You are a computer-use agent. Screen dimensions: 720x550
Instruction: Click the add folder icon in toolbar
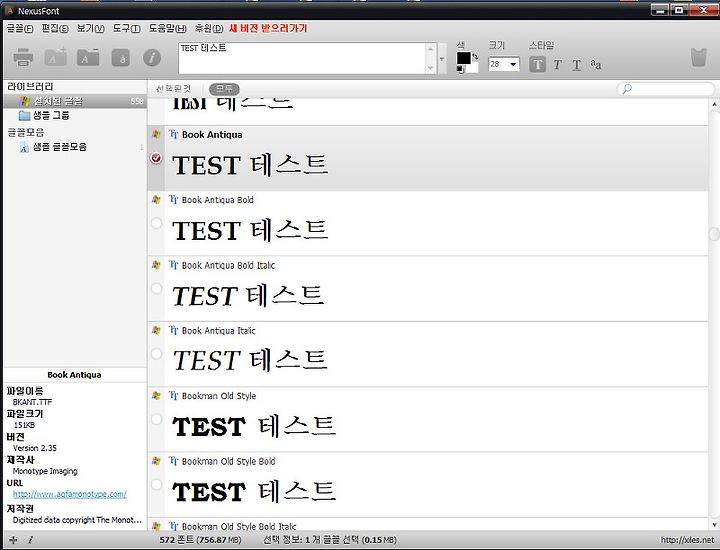coord(56,58)
